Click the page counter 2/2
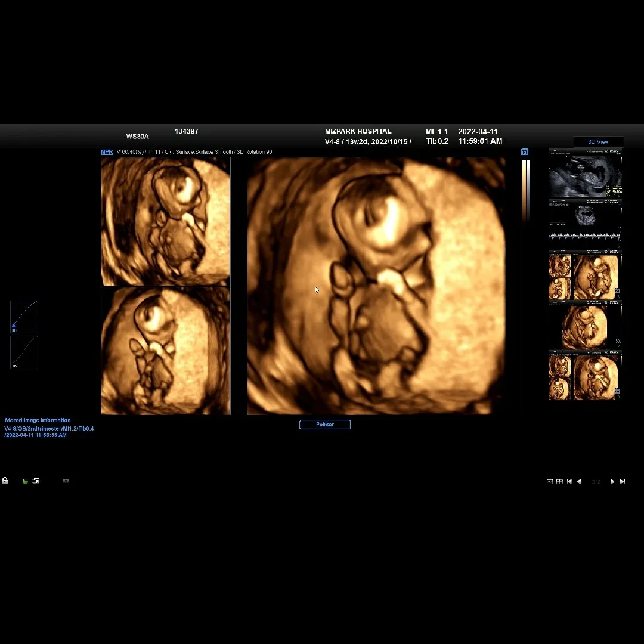Viewport: 644px width, 644px height. point(596,481)
